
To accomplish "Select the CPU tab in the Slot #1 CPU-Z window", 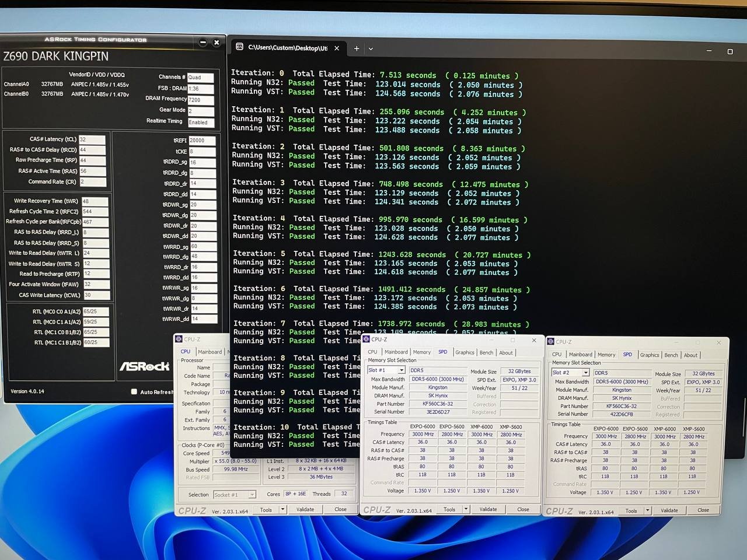I will pyautogui.click(x=372, y=352).
